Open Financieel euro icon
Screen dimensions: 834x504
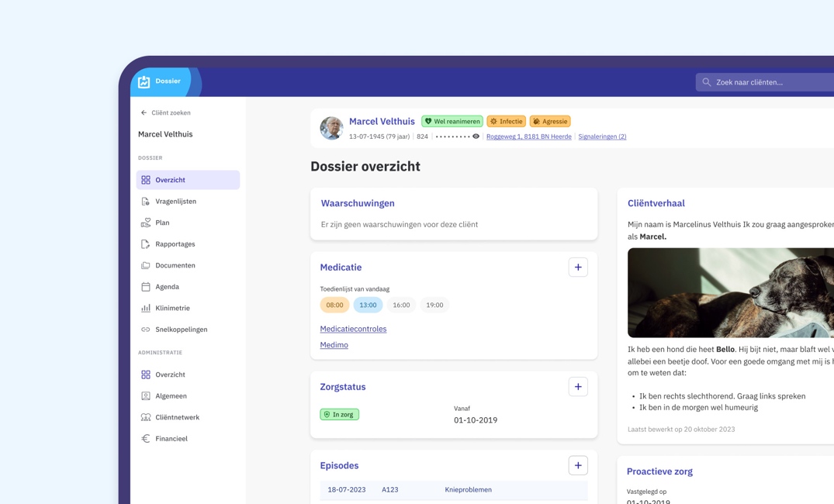146,439
